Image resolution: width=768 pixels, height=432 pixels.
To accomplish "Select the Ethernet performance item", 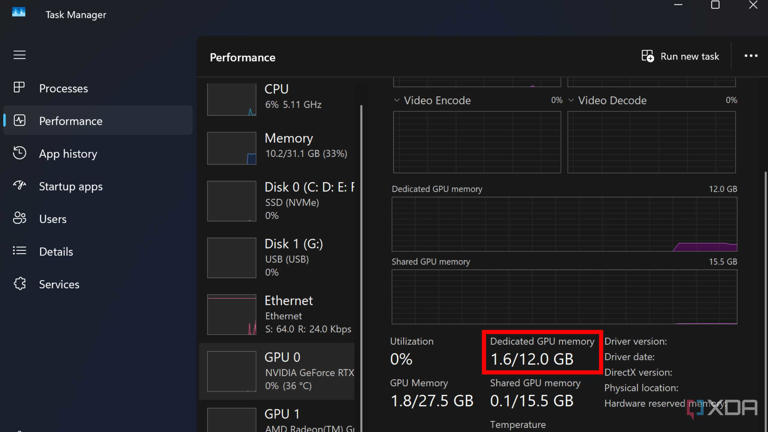I will [x=280, y=313].
